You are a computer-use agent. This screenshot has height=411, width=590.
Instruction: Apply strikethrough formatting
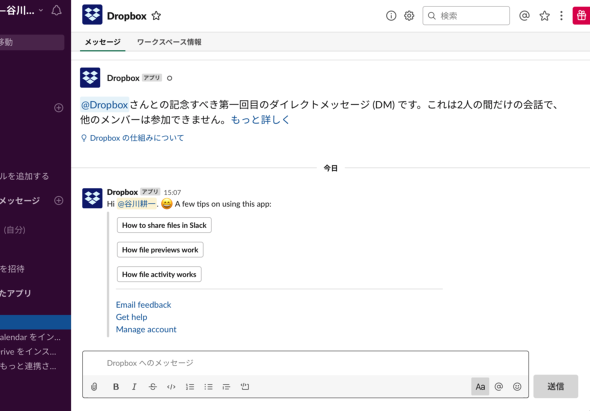point(152,387)
